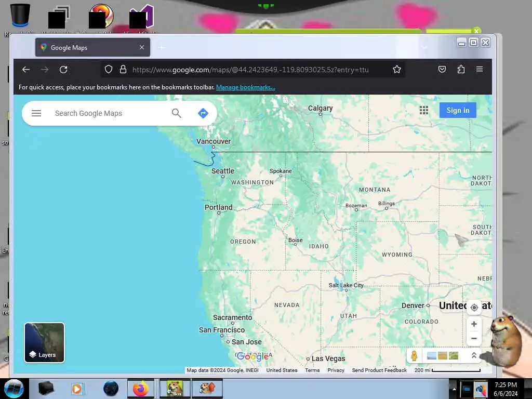Click the address bar URL

[250, 70]
